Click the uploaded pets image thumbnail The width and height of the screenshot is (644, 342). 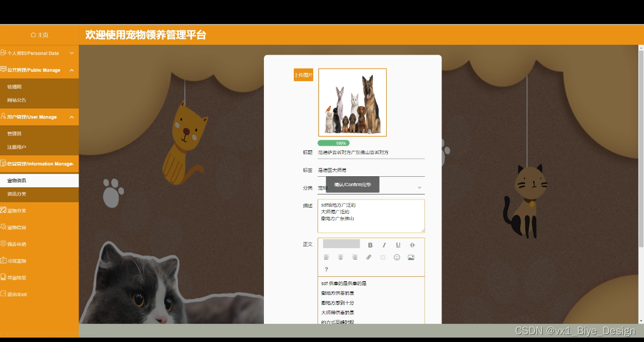352,103
